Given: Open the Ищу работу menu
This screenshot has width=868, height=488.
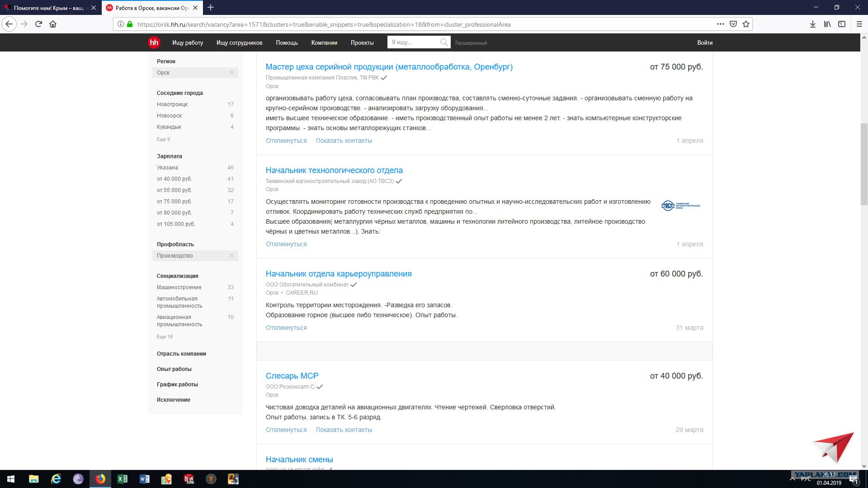Looking at the screenshot, I should [188, 42].
